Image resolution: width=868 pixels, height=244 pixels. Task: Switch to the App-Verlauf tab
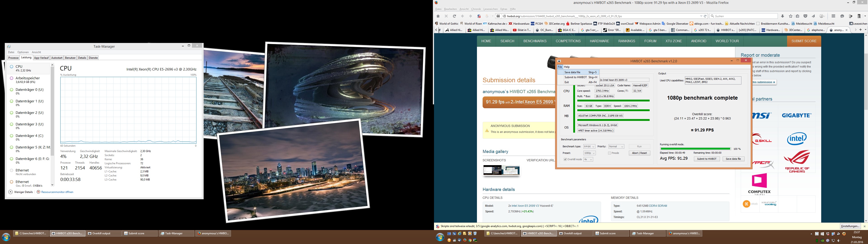click(x=41, y=58)
